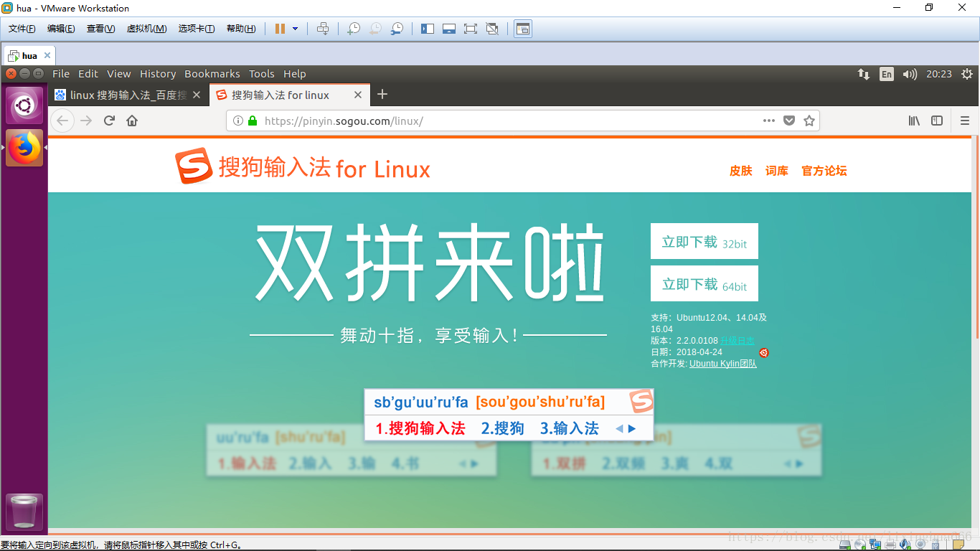Open Firefox File menu

[x=61, y=74]
